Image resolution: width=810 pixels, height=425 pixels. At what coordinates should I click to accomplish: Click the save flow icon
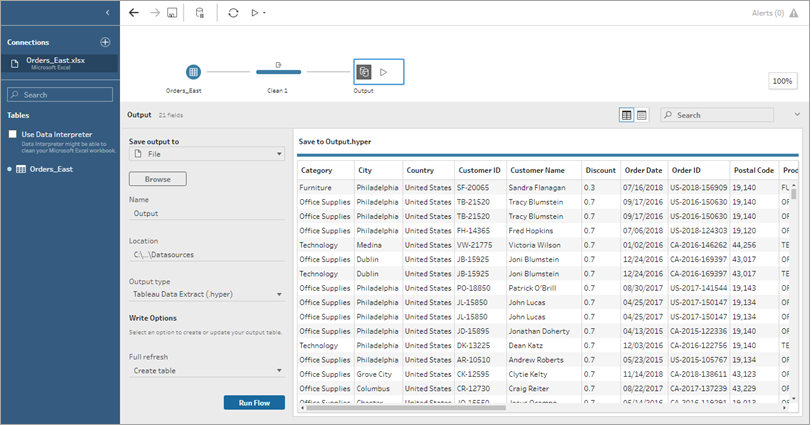point(172,13)
